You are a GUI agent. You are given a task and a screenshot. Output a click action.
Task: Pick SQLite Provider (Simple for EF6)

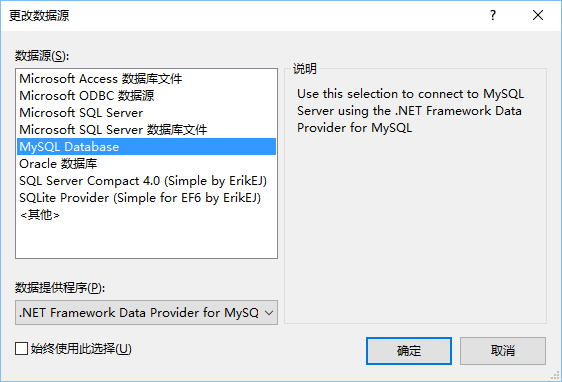pyautogui.click(x=147, y=198)
